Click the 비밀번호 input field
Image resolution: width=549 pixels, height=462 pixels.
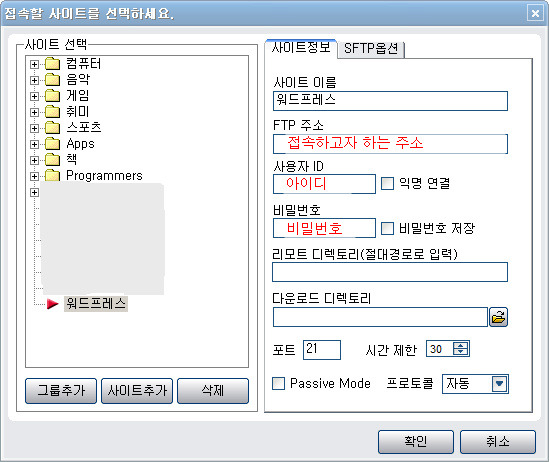(324, 228)
